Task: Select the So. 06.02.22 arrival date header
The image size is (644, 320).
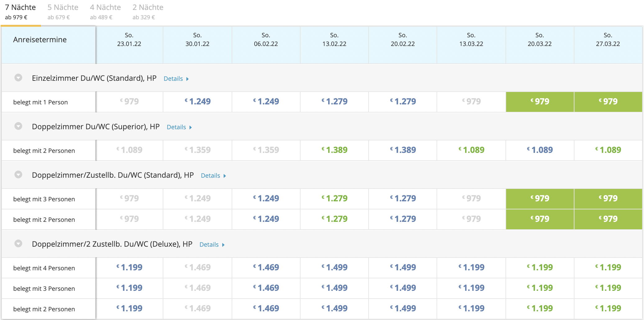Action: point(266,45)
